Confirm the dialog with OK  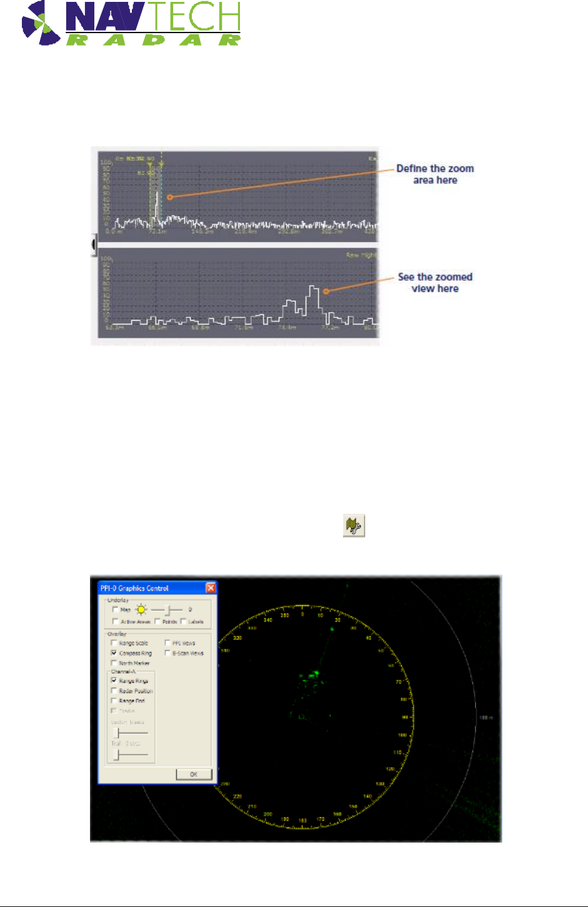click(x=194, y=774)
